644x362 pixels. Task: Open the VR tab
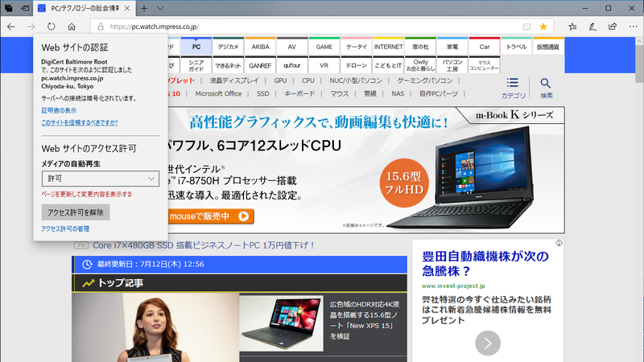(x=324, y=65)
